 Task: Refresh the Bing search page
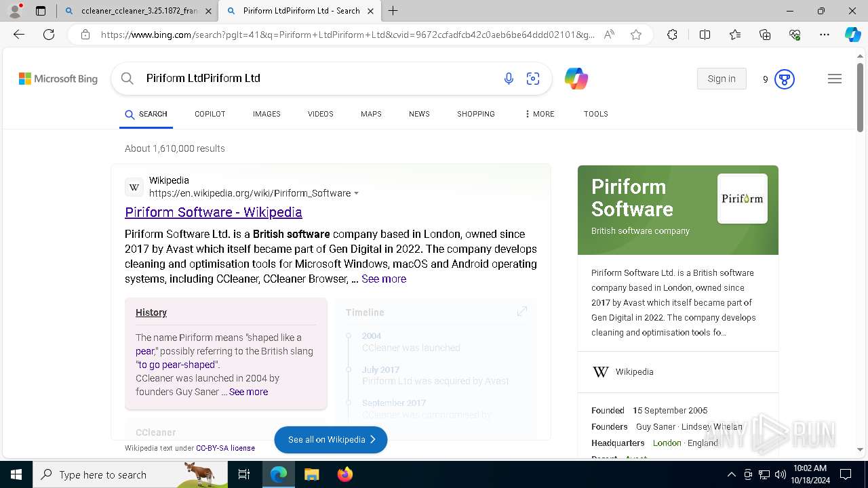[49, 35]
